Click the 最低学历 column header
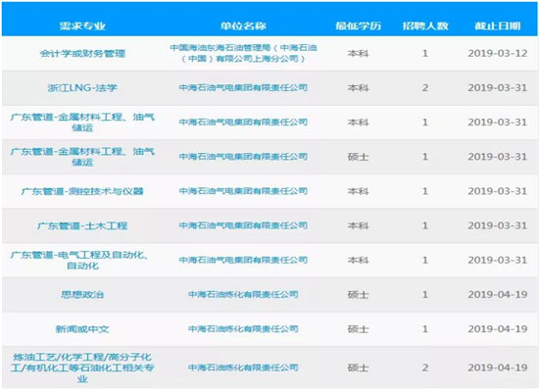 [358, 25]
